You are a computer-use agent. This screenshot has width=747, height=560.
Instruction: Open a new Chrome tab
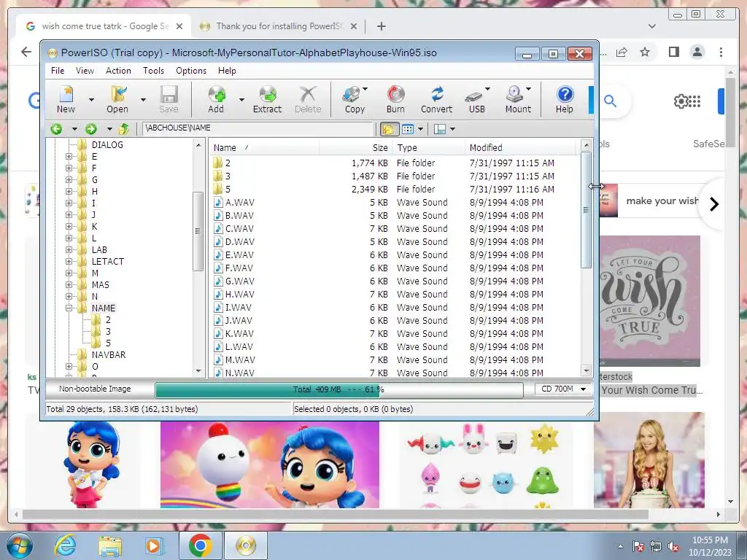tap(381, 26)
